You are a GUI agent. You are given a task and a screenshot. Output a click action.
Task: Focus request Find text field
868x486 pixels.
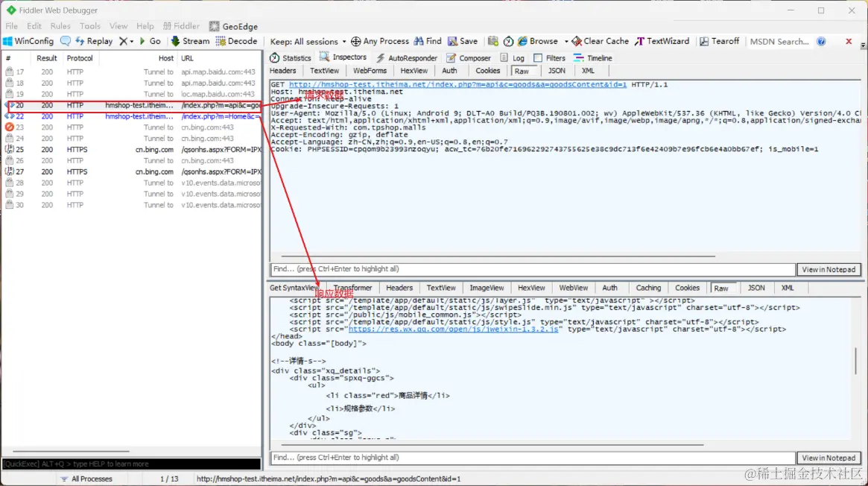pos(533,269)
